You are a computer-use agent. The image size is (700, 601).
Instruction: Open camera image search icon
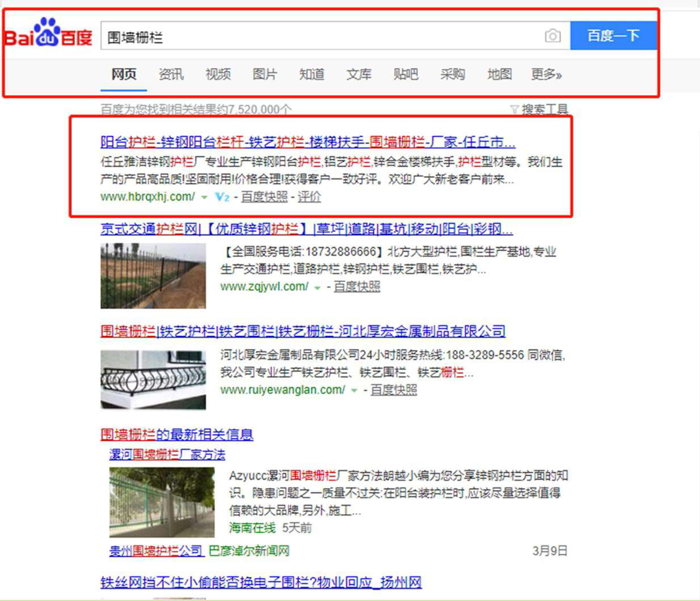point(553,36)
